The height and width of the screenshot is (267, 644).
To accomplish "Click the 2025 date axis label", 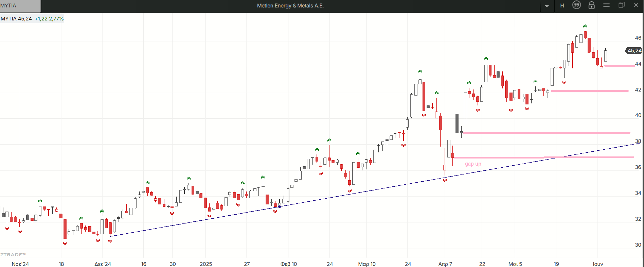I will (206, 264).
